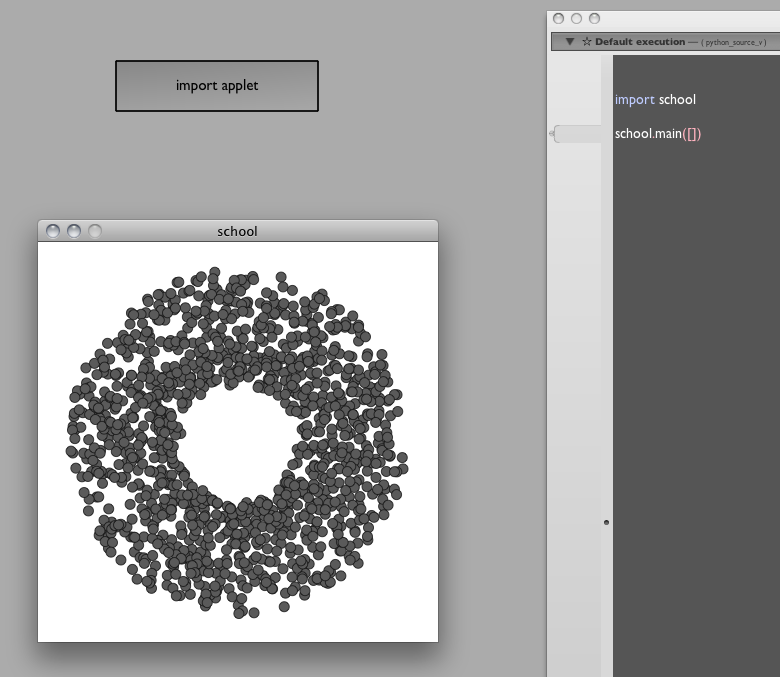Image resolution: width=780 pixels, height=677 pixels.
Task: Click the small dot in the editor gutter
Action: [x=606, y=522]
